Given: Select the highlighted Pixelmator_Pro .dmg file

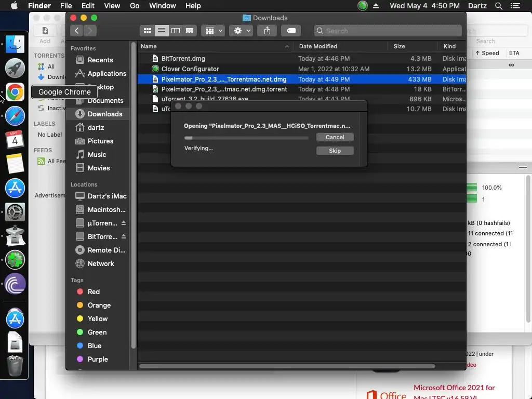Looking at the screenshot, I should coord(302,79).
